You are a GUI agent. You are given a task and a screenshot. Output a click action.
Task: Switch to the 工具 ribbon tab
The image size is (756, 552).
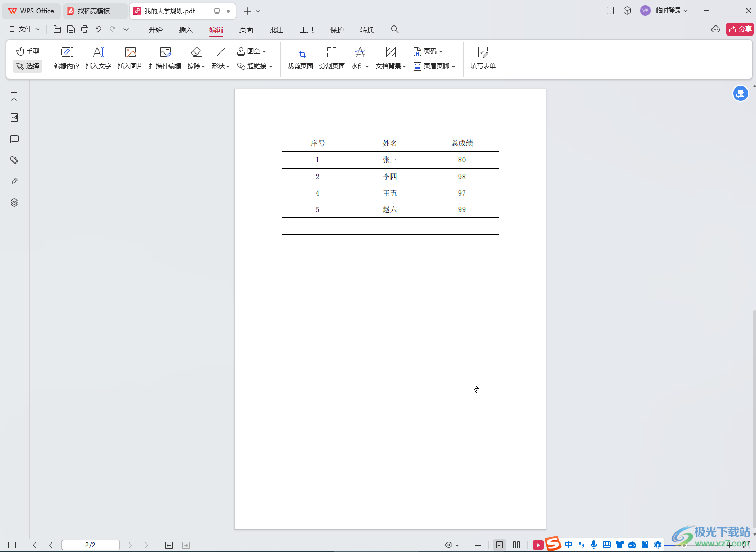click(307, 30)
